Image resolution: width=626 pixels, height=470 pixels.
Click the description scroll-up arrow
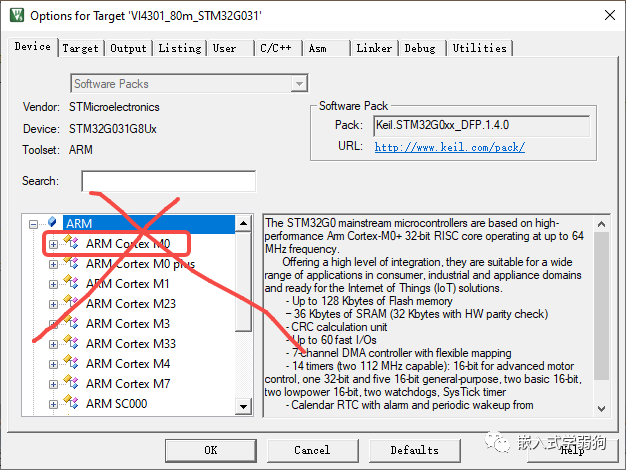click(601, 224)
